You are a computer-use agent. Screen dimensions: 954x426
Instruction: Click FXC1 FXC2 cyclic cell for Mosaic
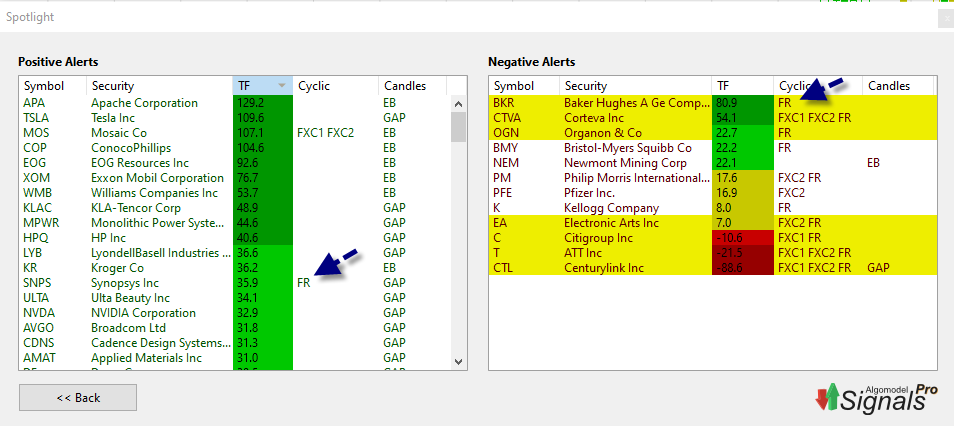(326, 133)
